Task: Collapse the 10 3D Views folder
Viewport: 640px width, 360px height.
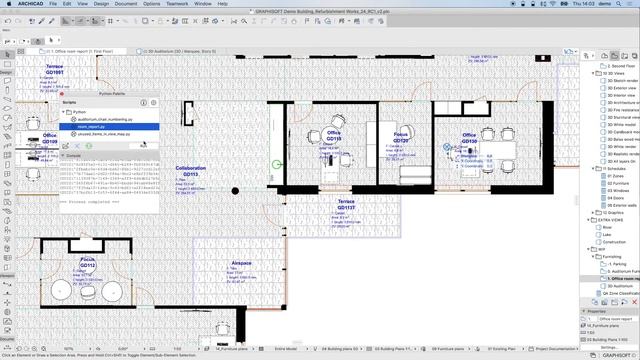Action: click(593, 73)
